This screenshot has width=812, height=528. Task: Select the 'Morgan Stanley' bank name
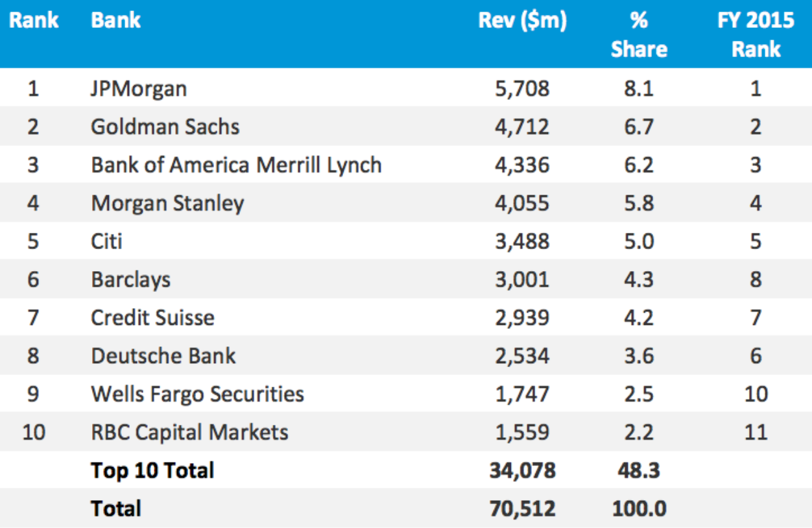pyautogui.click(x=168, y=204)
